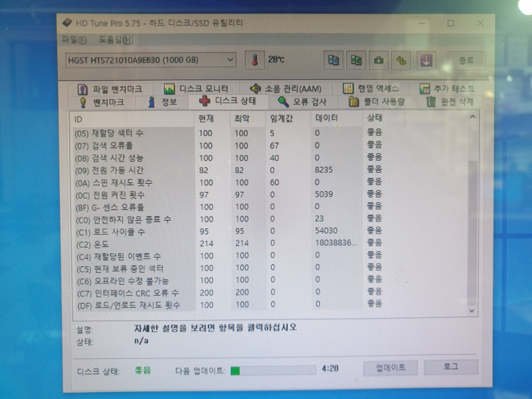
Task: Click the 8235 power-on hours data value
Action: point(324,170)
